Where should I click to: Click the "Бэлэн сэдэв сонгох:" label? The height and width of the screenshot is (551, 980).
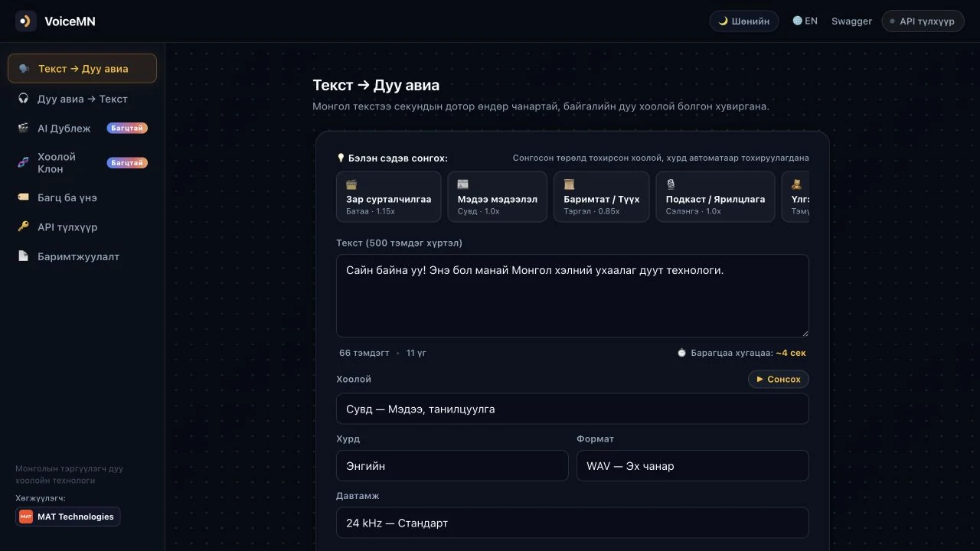point(398,158)
